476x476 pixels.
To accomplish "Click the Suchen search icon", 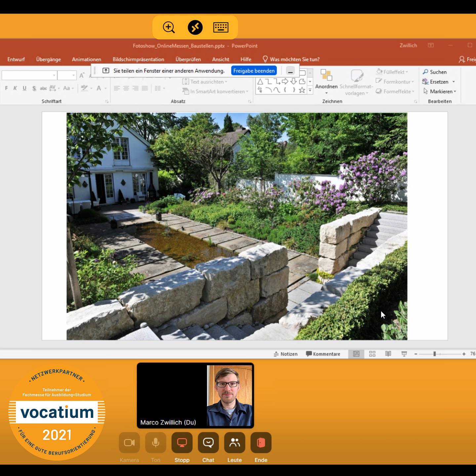I will pyautogui.click(x=425, y=72).
